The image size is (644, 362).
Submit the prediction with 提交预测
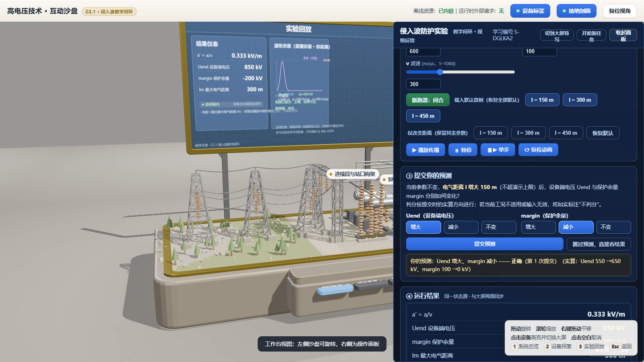[x=485, y=244]
